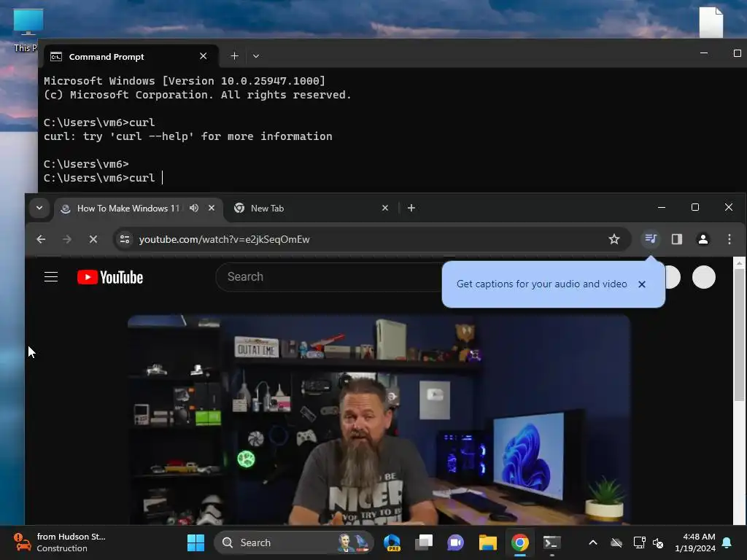Click the taskbar Search box

[x=294, y=542]
